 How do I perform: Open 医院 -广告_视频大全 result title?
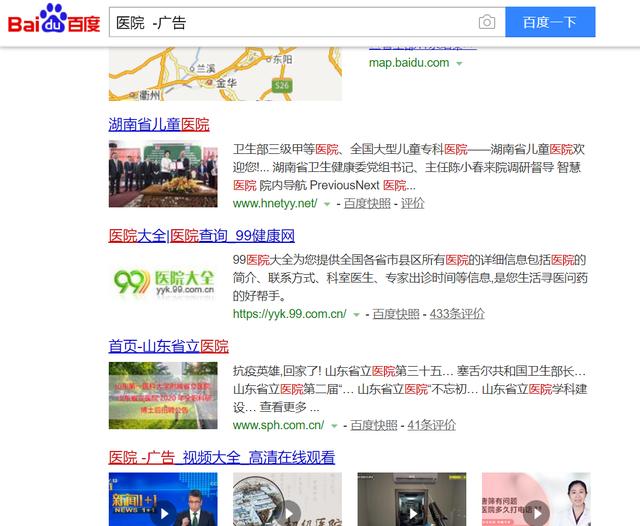[x=222, y=457]
